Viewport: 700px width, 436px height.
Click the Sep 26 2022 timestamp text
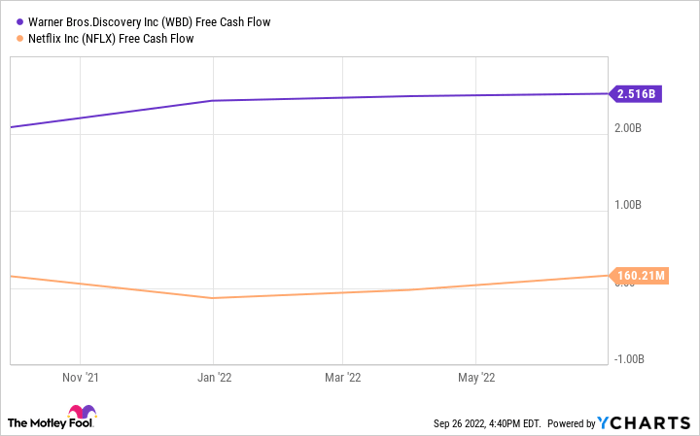click(487, 423)
